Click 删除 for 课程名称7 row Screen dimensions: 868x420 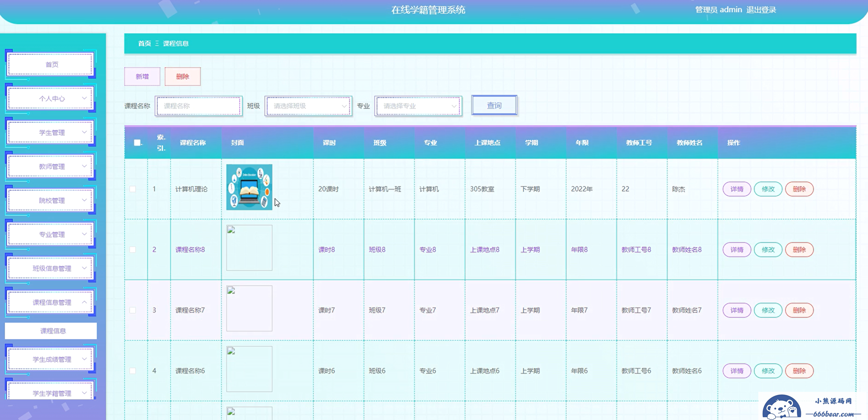(x=799, y=310)
